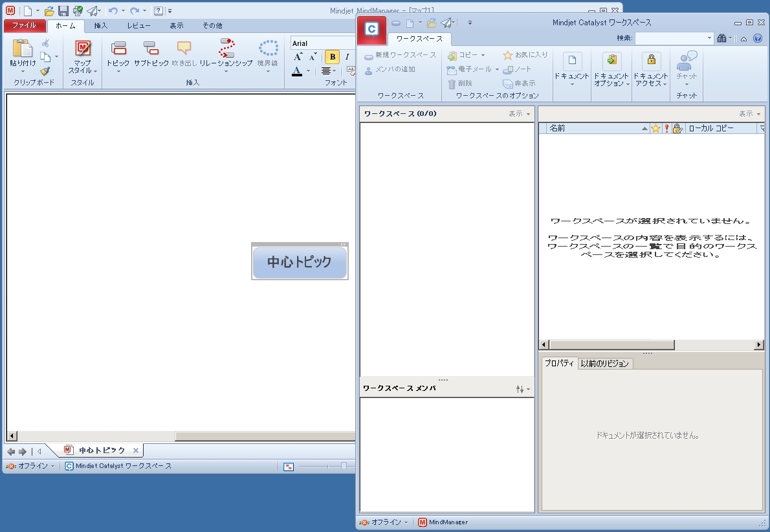This screenshot has height=532, width=770.
Task: Open the Paste (貼り付け) dropdown arrow
Action: [x=23, y=72]
